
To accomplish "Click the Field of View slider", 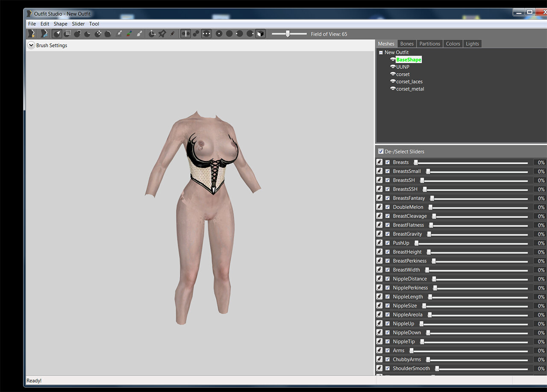I will click(289, 34).
